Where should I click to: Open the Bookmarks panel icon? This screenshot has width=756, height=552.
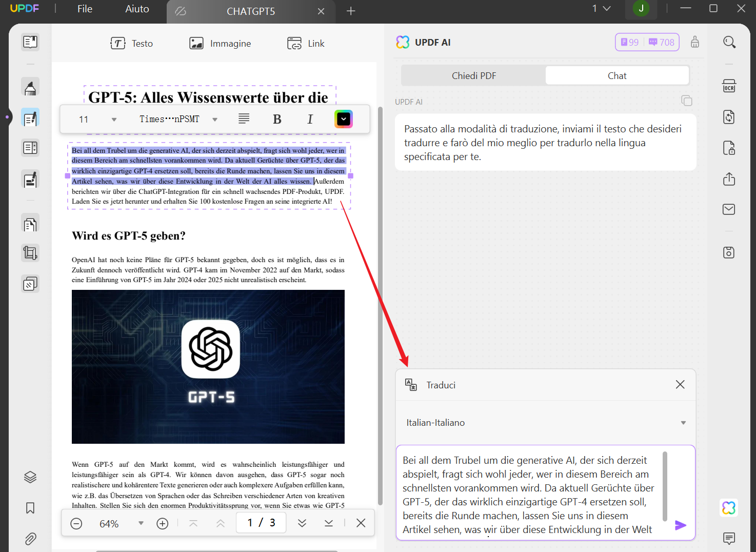pyautogui.click(x=30, y=508)
